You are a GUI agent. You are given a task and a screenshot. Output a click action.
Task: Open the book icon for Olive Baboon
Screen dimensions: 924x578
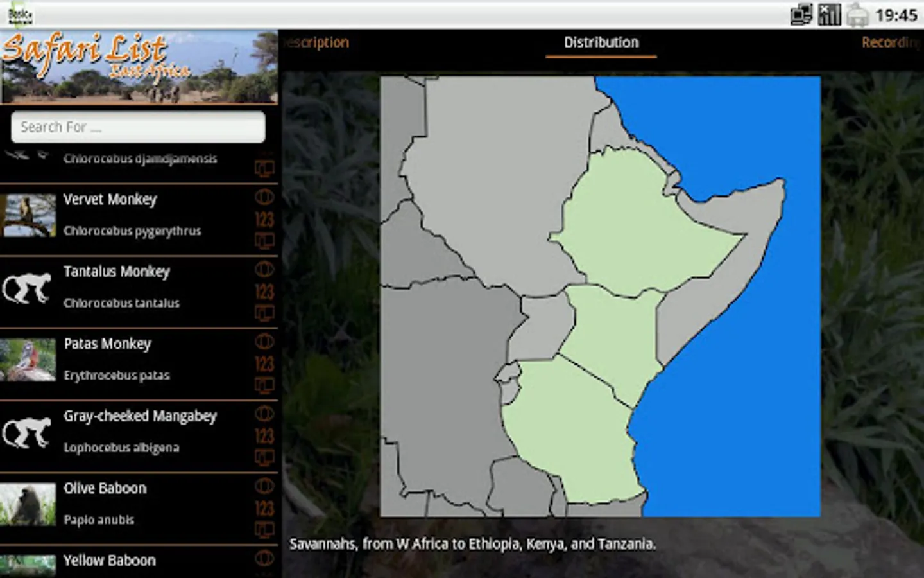point(264,530)
